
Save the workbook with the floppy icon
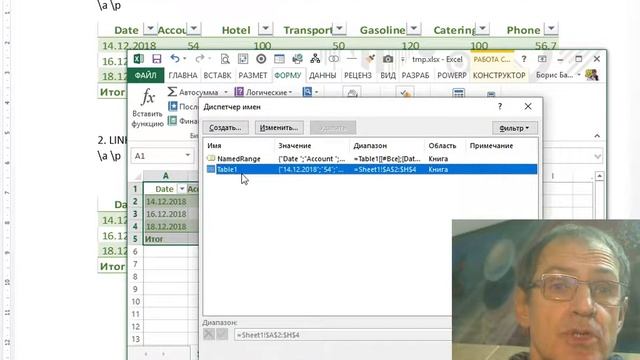(157, 59)
